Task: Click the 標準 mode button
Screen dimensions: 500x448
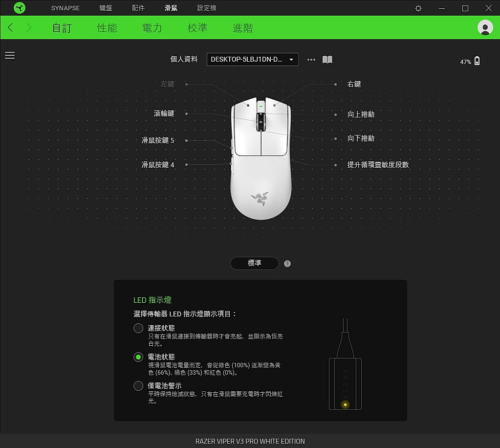Action: pos(254,263)
